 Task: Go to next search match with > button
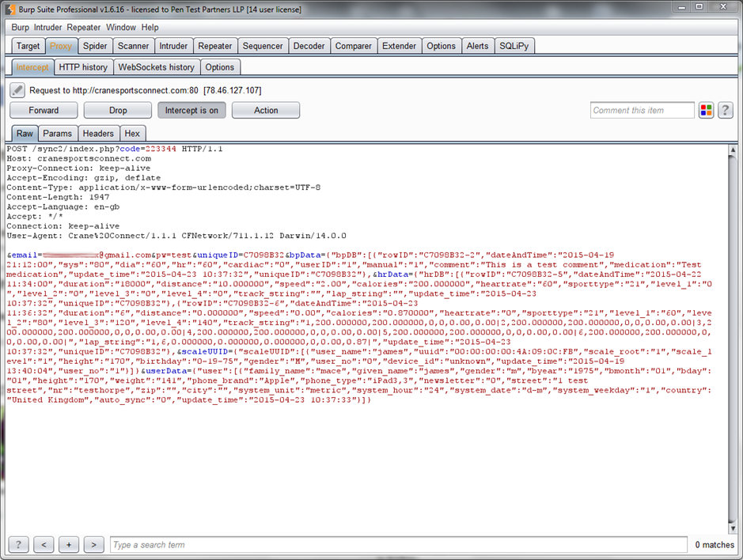point(94,545)
